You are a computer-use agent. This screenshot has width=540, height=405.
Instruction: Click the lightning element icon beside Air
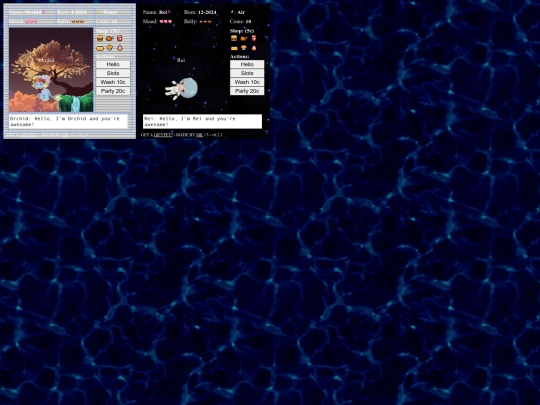pos(232,12)
